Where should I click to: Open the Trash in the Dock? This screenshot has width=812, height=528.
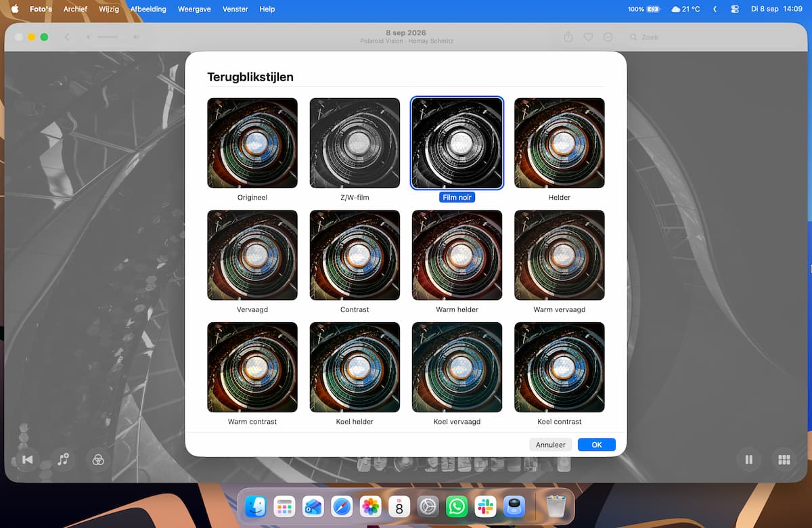(556, 506)
